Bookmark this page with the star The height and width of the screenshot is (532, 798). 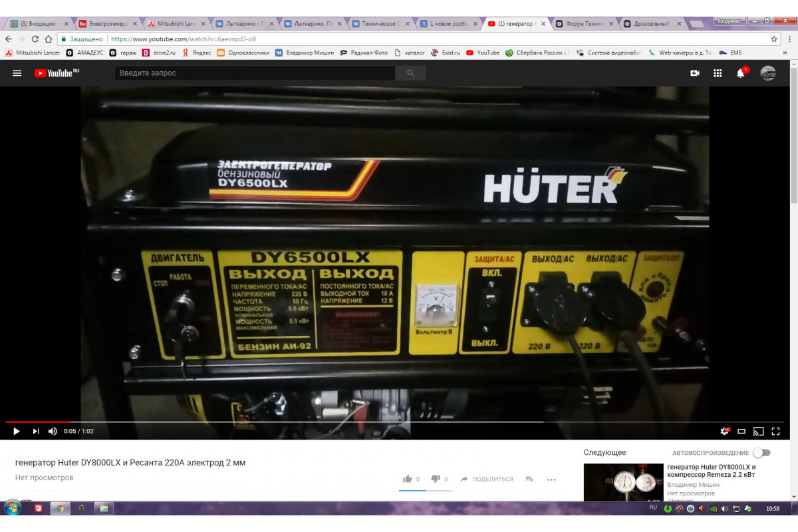pyautogui.click(x=774, y=39)
